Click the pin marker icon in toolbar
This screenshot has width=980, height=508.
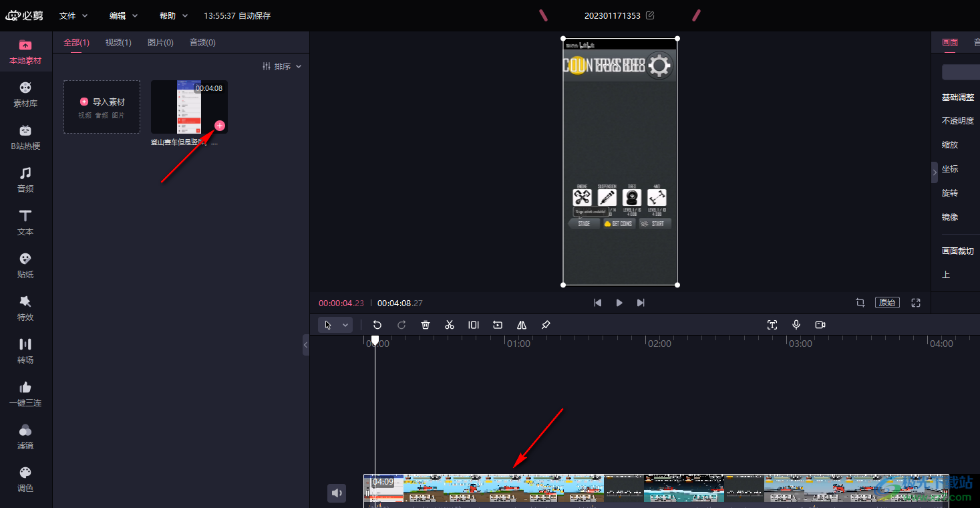(x=546, y=325)
